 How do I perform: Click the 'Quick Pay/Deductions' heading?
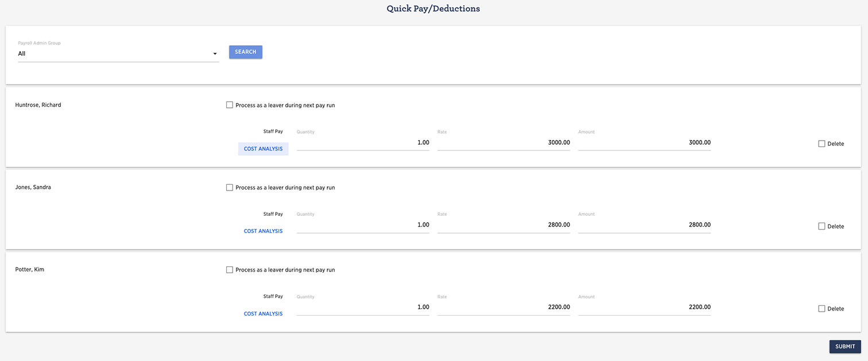click(433, 9)
